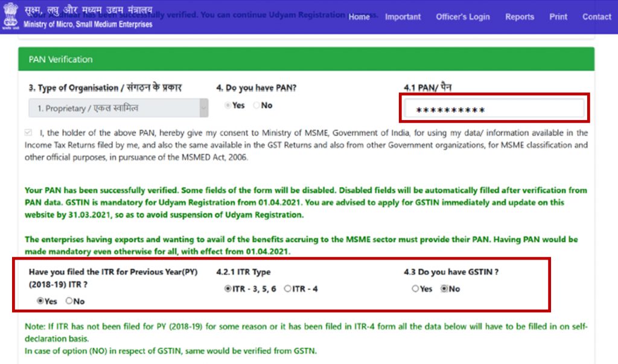This screenshot has width=618, height=364.
Task: Select ITR - 3, 5, 6 type
Action: coord(228,289)
